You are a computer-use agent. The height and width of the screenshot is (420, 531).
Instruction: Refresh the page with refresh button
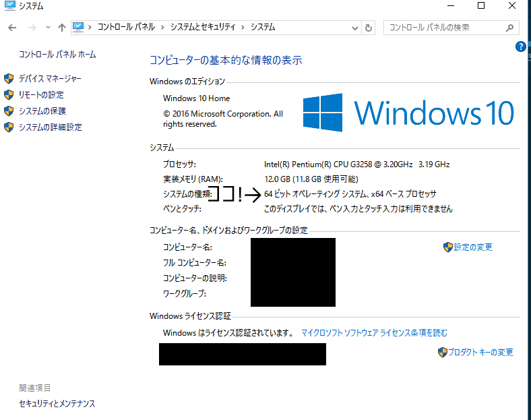click(369, 28)
